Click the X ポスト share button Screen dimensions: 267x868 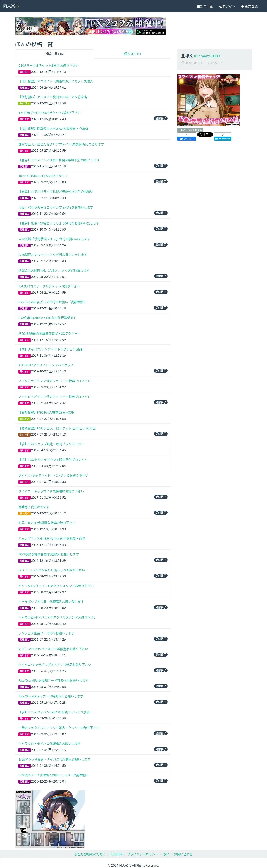pyautogui.click(x=205, y=134)
